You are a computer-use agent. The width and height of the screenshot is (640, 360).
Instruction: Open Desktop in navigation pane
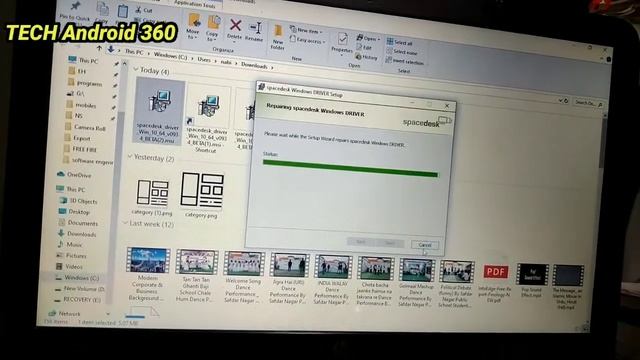74,211
